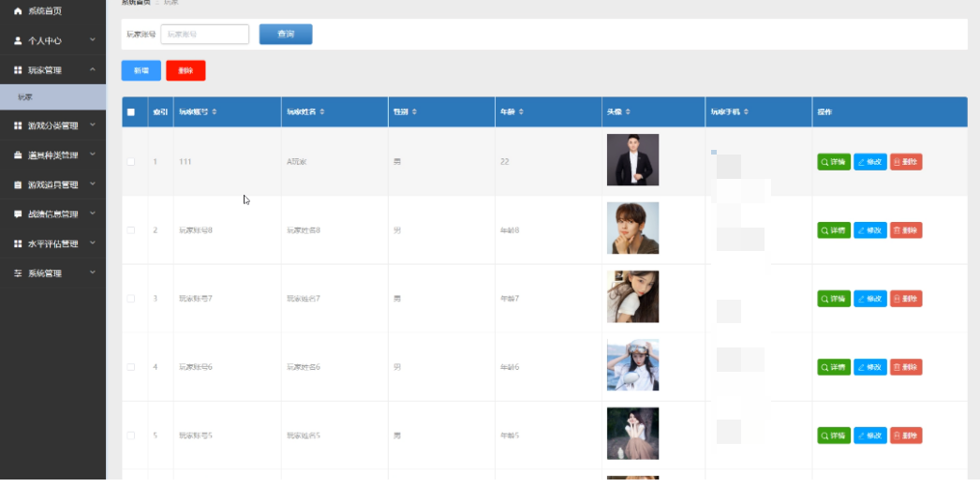Click 删除 delete for player 111 row
The height and width of the screenshot is (487, 980).
pos(906,162)
